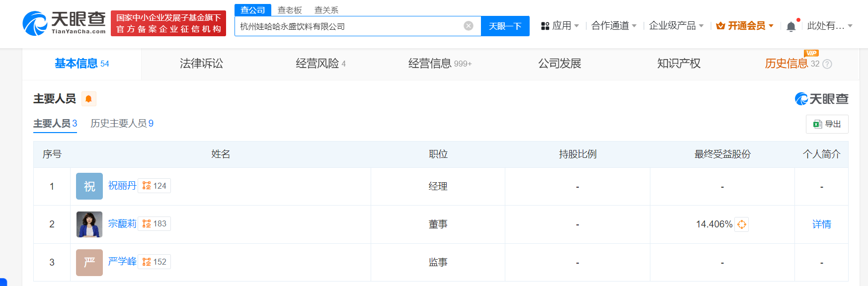Screen dimensions: 868x286
Task: Click the crown icon in 开通会员
Action: point(720,26)
